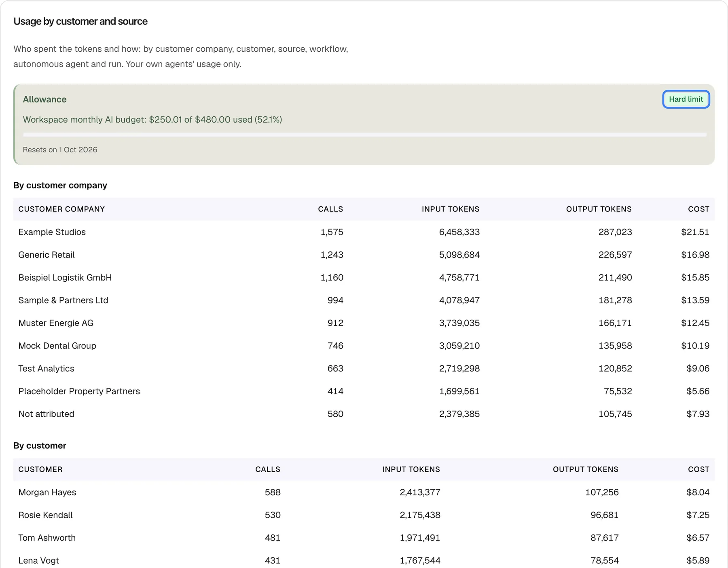Click the CUSTOMER COMPANY column header
The image size is (728, 568).
point(61,209)
